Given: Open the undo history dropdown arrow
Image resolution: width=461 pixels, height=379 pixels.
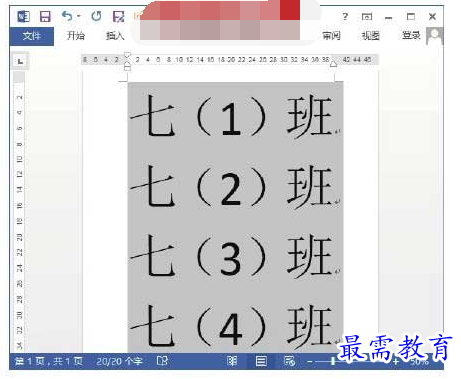Looking at the screenshot, I should pyautogui.click(x=79, y=16).
